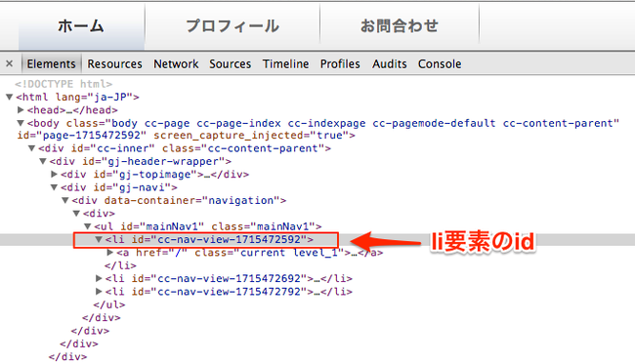Expand the a href="/" anchor node

point(110,253)
